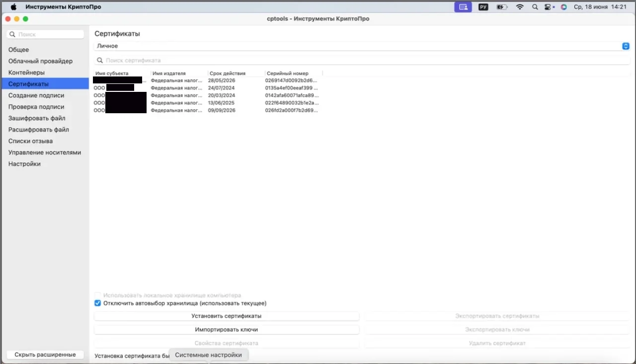Viewport: 636px width, 364px height.
Task: Sort by the Имя субъекта column header
Action: pos(122,73)
